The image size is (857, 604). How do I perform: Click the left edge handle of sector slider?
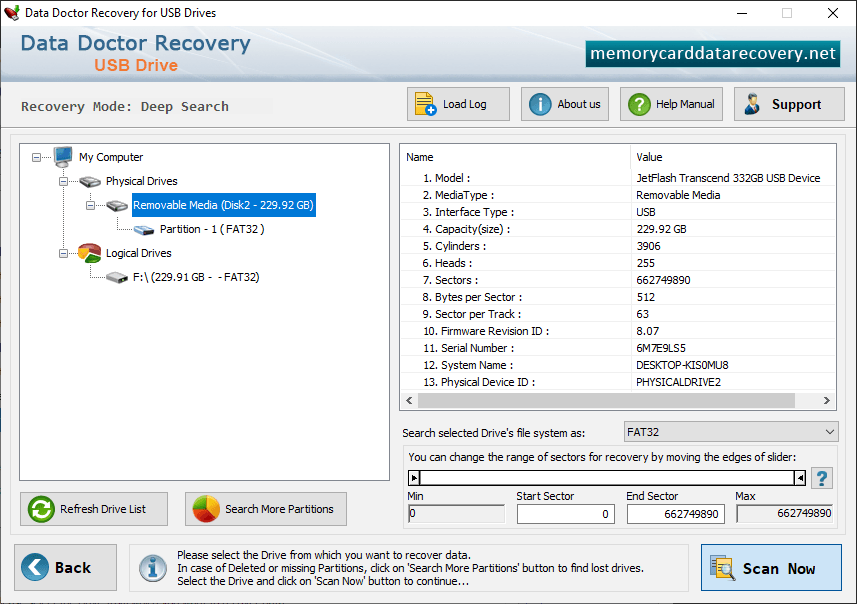coord(414,478)
